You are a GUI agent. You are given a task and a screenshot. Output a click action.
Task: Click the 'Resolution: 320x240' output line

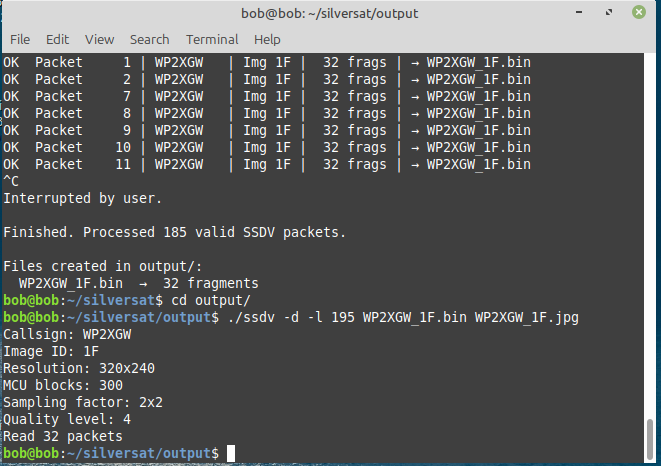click(x=79, y=368)
